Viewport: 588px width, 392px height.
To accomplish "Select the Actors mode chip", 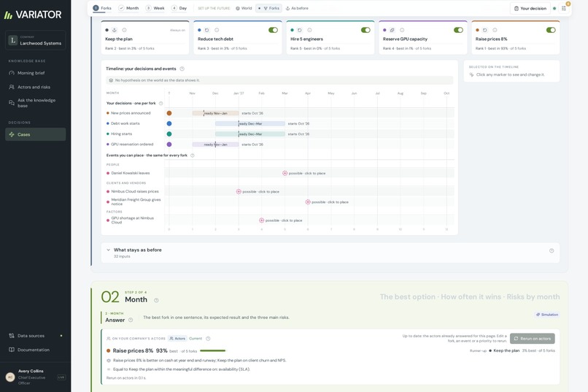I will click(177, 339).
